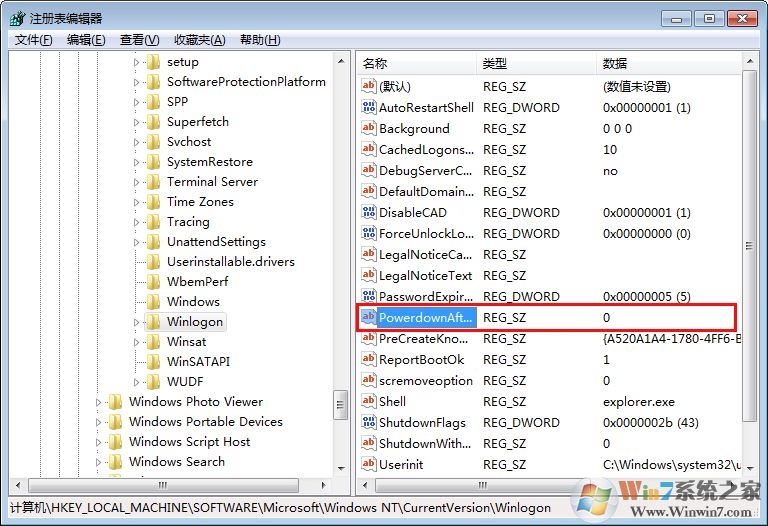768x526 pixels.
Task: Click the string icon beside DebugServerC...
Action: pyautogui.click(x=368, y=170)
